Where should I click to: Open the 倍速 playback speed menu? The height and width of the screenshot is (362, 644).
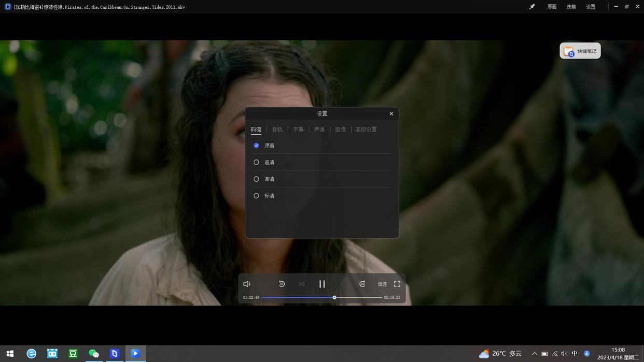(x=382, y=284)
